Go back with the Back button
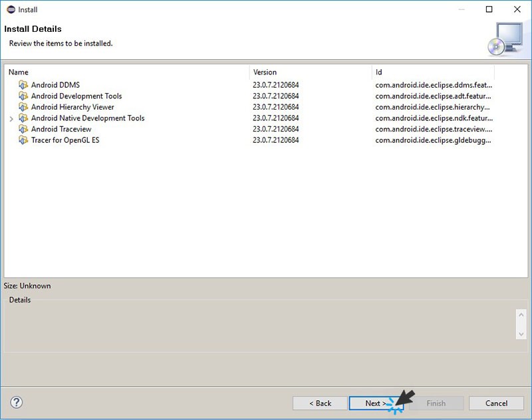 [x=320, y=403]
